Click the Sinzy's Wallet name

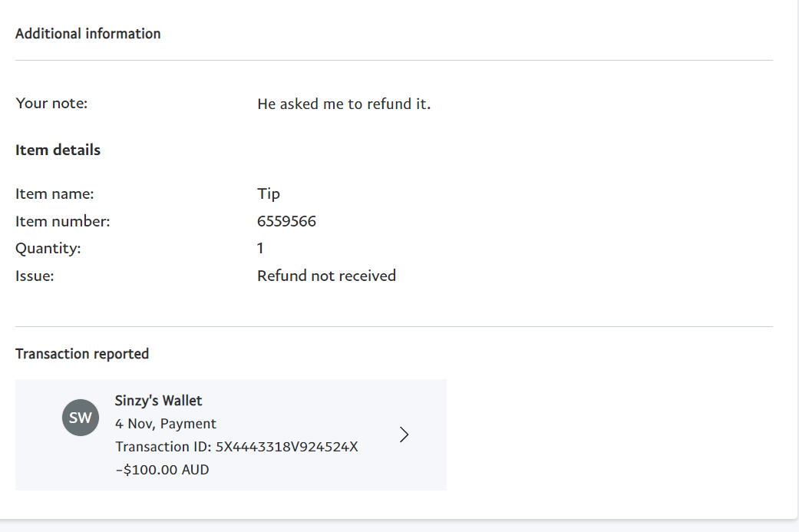tap(158, 401)
